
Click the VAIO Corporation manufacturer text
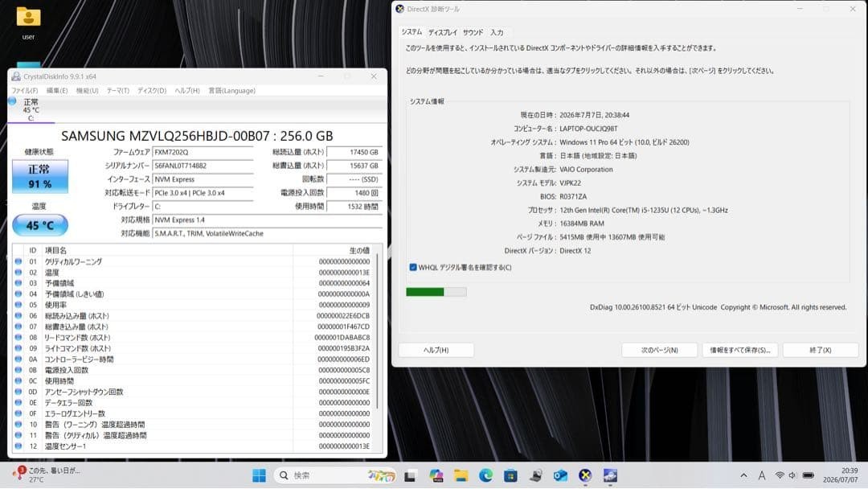[586, 170]
